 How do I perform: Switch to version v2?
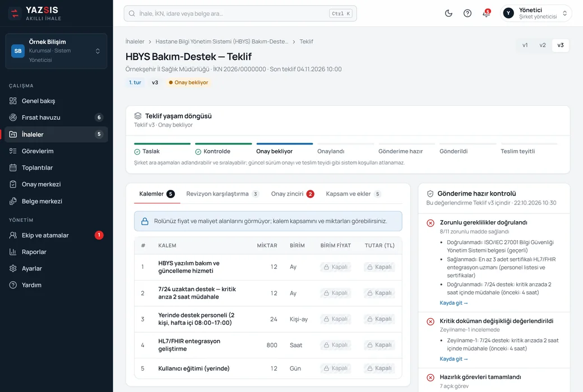click(x=543, y=45)
